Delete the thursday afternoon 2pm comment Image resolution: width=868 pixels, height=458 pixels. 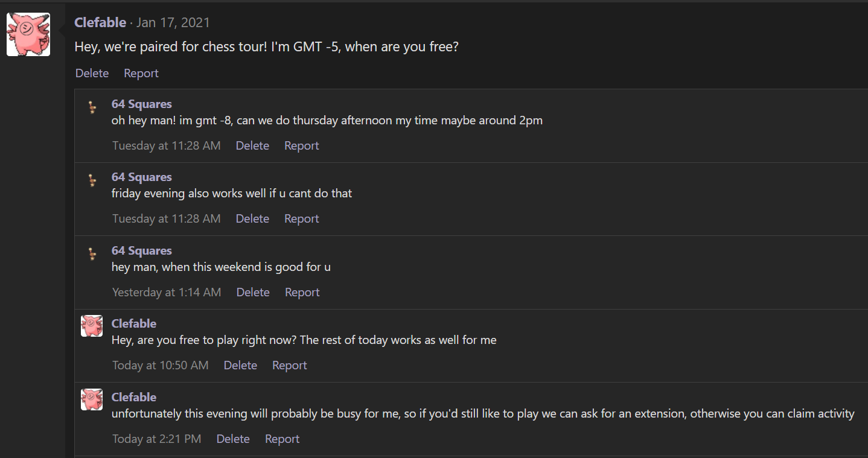[252, 145]
